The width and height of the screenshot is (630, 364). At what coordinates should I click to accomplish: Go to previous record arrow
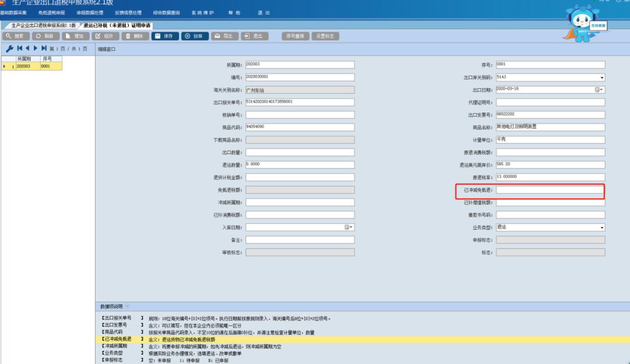click(x=27, y=48)
